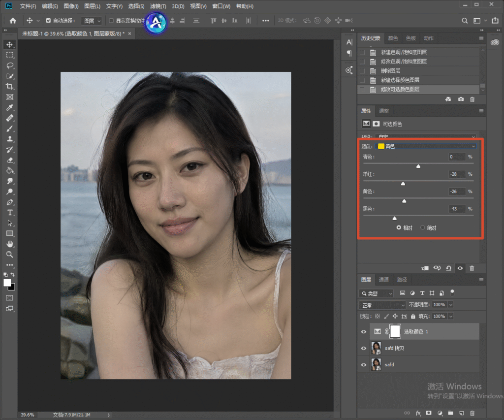Select the Frame tool
The height and width of the screenshot is (420, 504).
[x=10, y=97]
